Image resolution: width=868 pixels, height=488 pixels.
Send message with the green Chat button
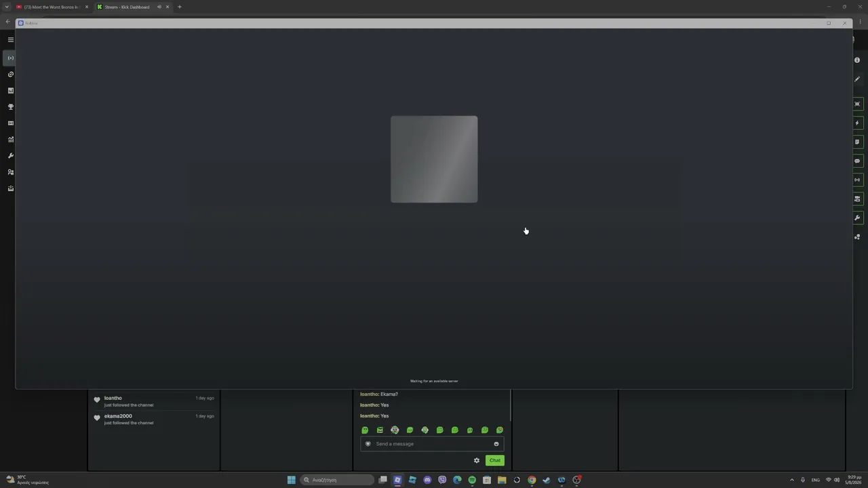495,461
